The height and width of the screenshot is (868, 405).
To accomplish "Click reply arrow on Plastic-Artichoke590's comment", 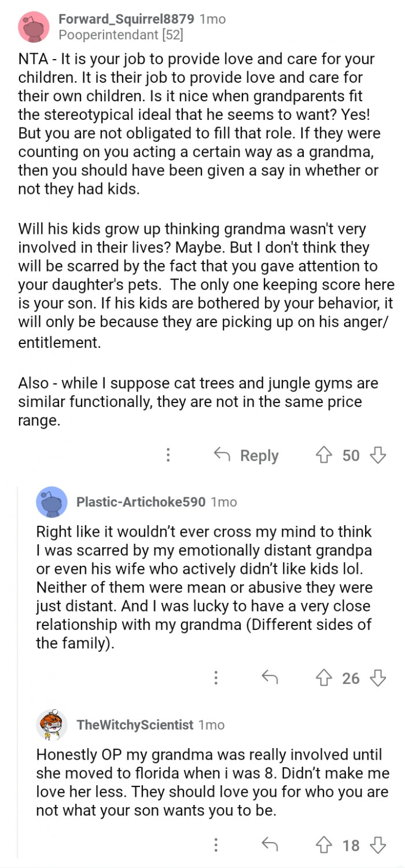I will 270,677.
